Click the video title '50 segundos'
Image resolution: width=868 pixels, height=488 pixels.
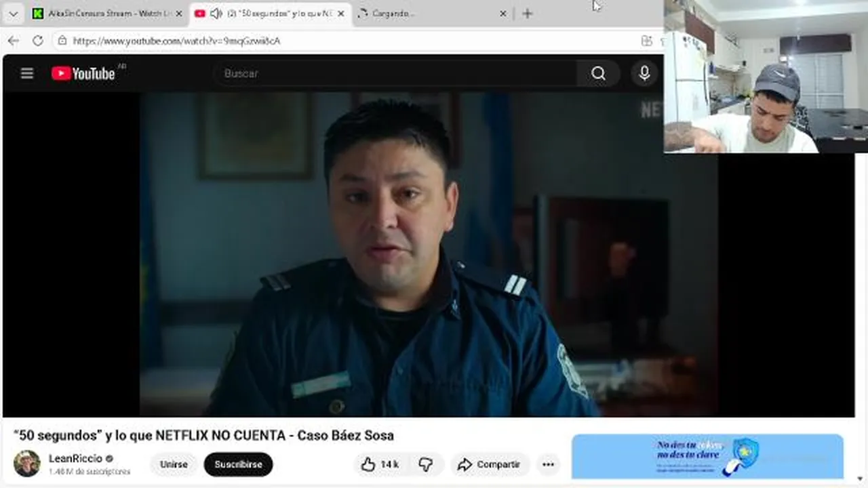coord(203,435)
